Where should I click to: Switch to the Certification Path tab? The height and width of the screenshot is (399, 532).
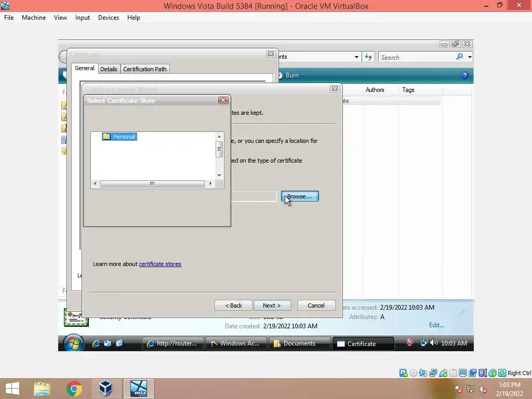[145, 69]
